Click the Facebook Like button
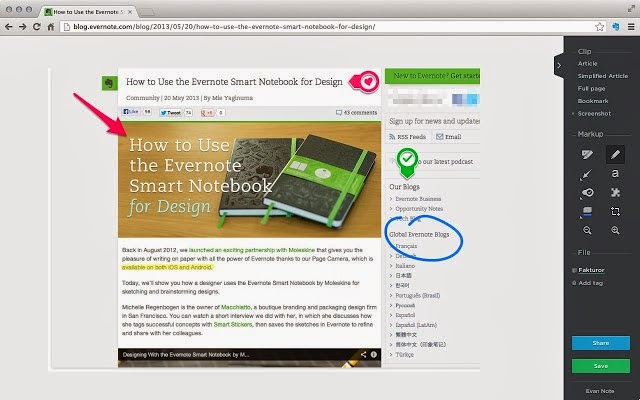The height and width of the screenshot is (400, 640). coord(131,111)
